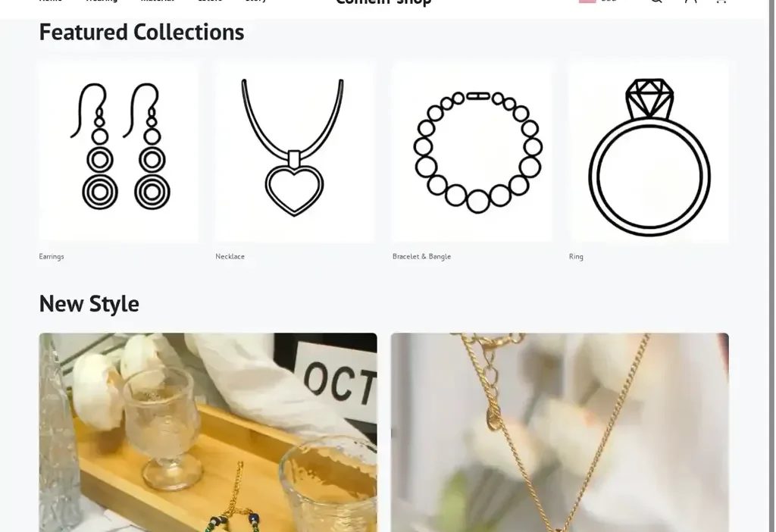
Task: Open the Ring collection link
Action: coord(576,256)
